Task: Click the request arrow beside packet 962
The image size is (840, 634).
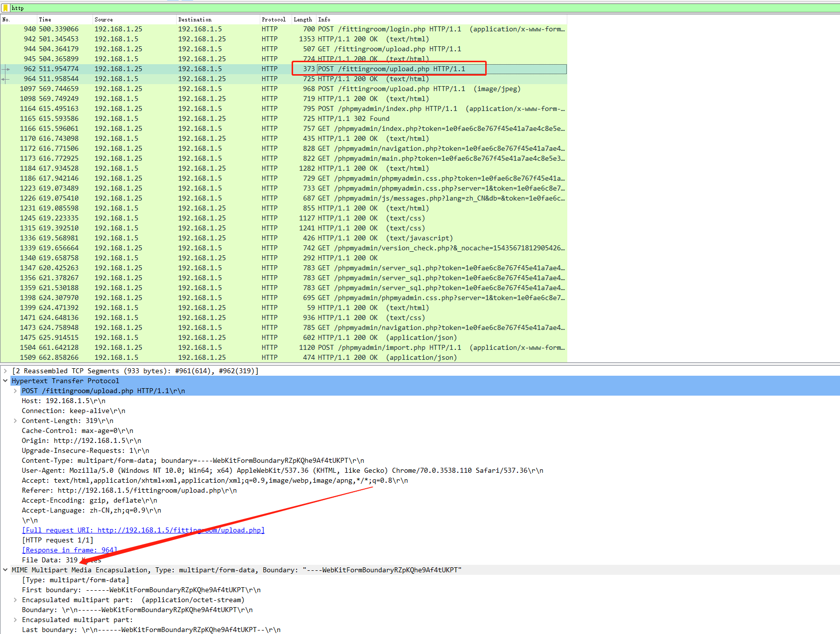Action: point(6,69)
